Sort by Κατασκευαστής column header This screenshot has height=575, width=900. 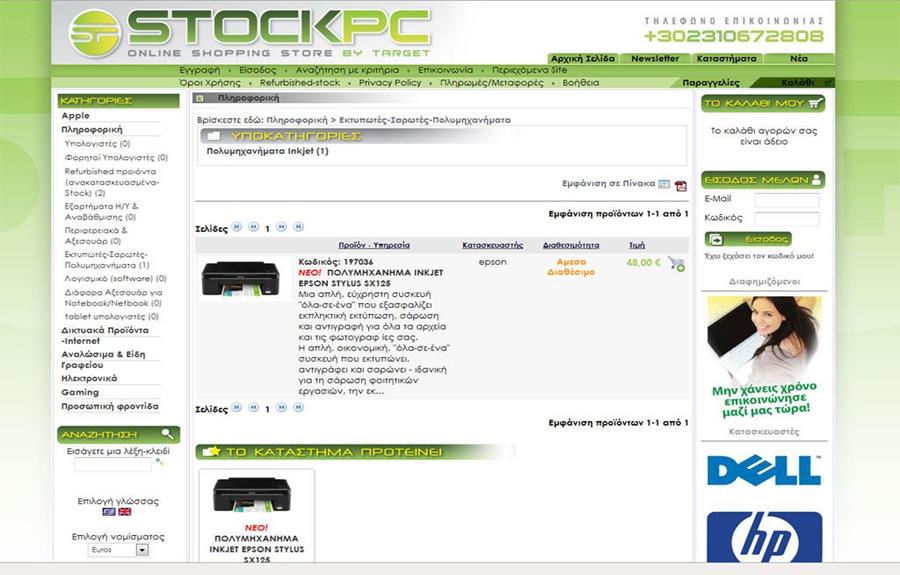[492, 245]
